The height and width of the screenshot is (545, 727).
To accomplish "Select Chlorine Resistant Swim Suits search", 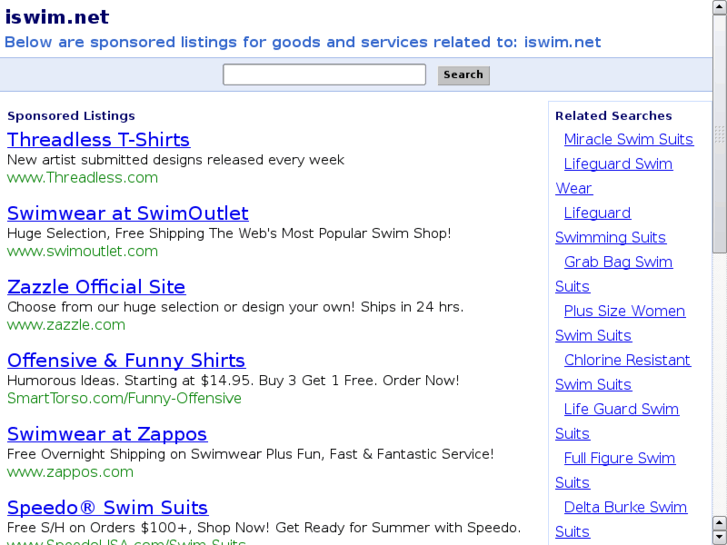I will (627, 360).
